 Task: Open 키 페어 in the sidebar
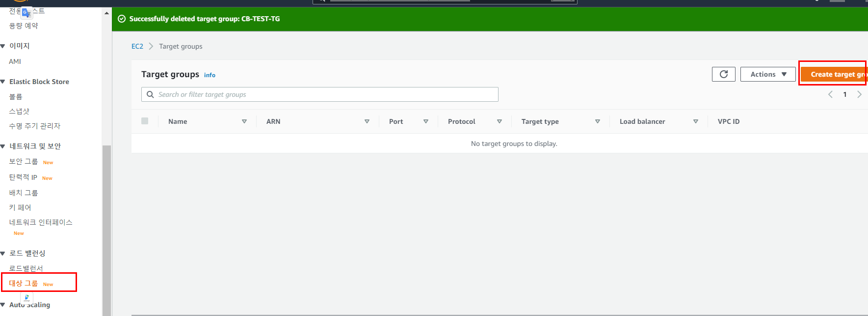[x=20, y=207]
